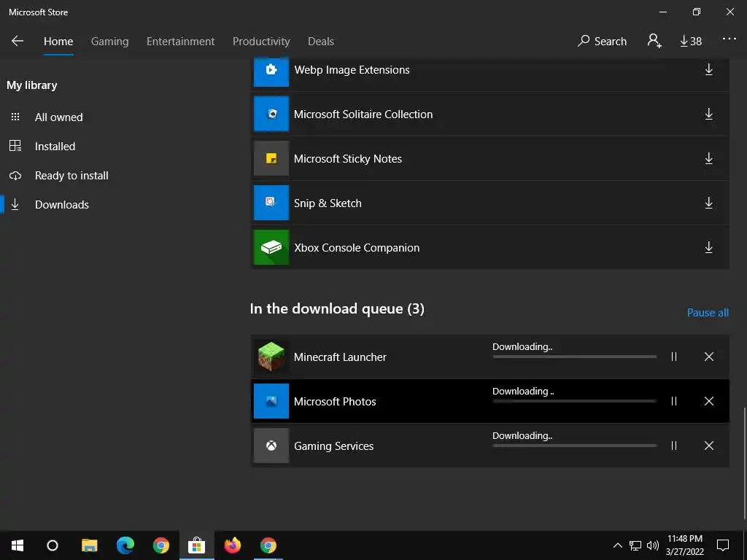Pause the Minecraft Launcher download

click(674, 357)
